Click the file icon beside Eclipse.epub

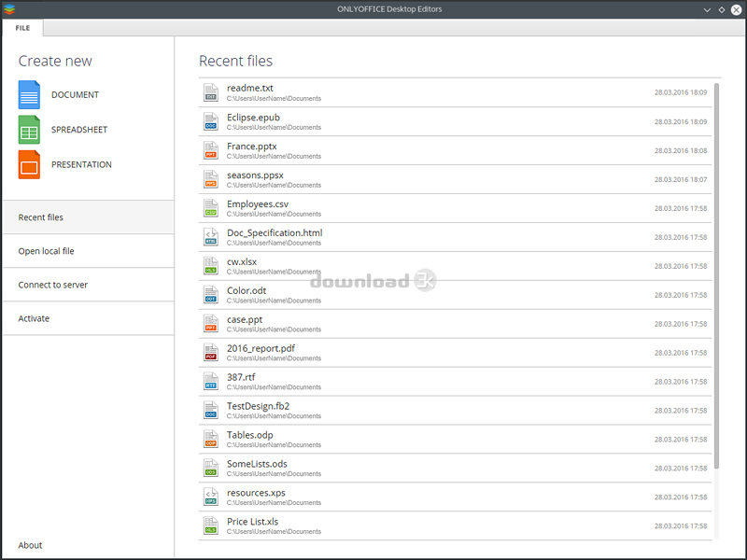(211, 121)
